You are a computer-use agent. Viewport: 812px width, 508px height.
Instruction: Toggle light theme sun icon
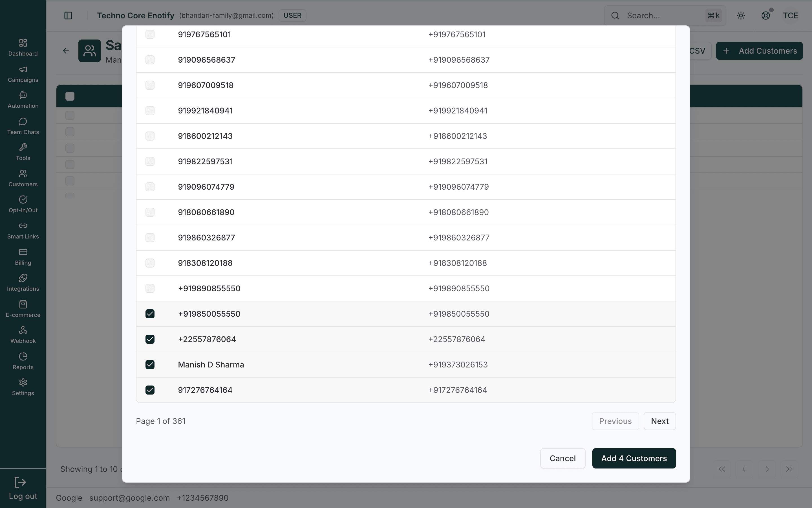tap(741, 16)
